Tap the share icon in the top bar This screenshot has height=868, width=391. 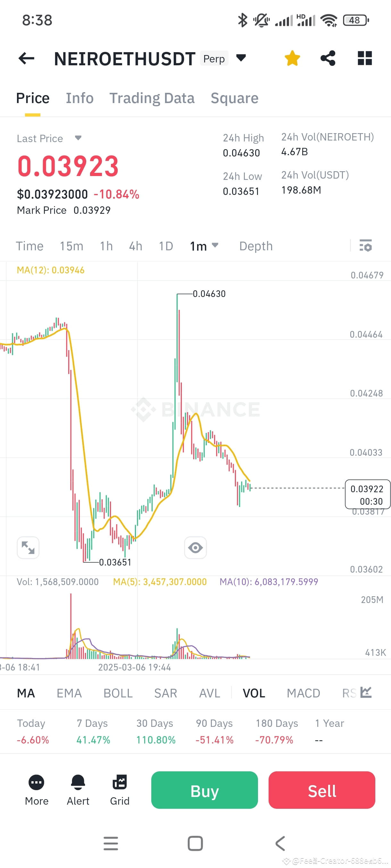click(328, 58)
